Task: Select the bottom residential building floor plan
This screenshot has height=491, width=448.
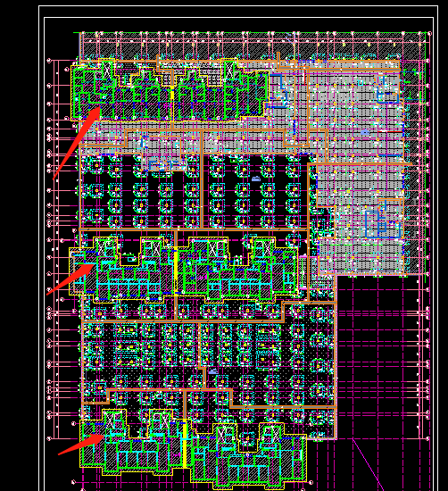Action: tap(193, 450)
